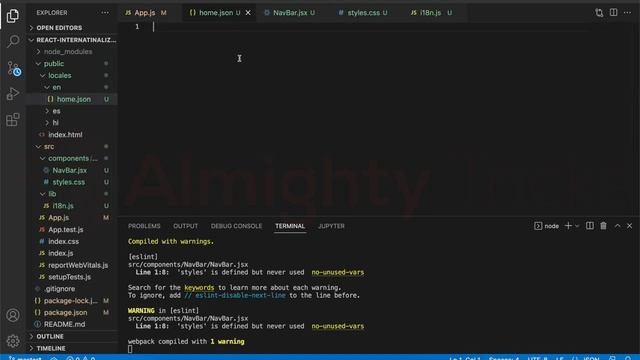Open the terminal launch profile dropdown arrow
640x360 pixels.
tap(577, 226)
